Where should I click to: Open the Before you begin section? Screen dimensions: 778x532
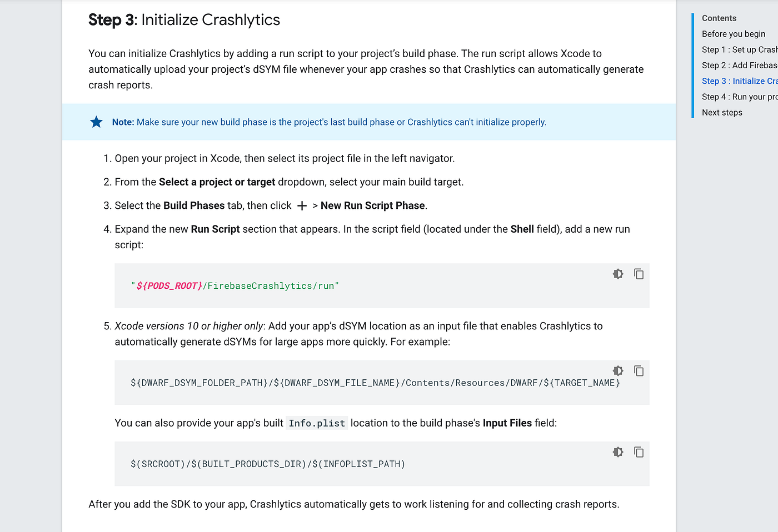point(734,34)
